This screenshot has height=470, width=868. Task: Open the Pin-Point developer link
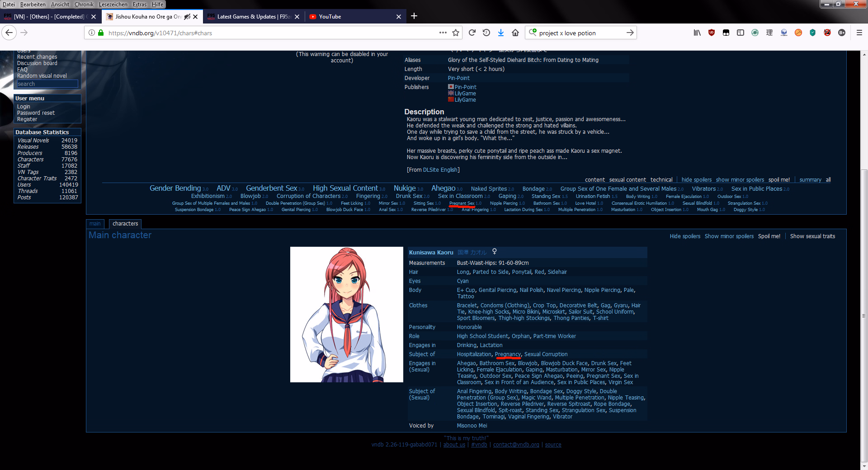point(458,78)
